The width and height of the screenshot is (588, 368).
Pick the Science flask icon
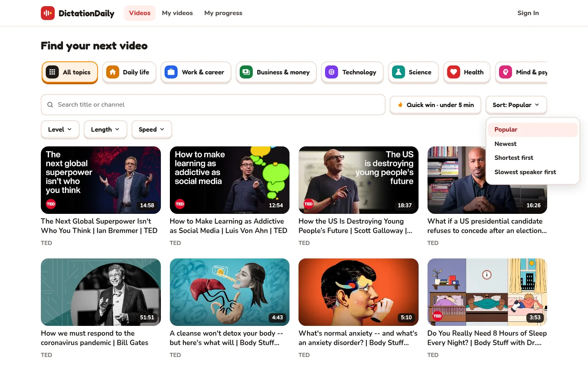[399, 72]
